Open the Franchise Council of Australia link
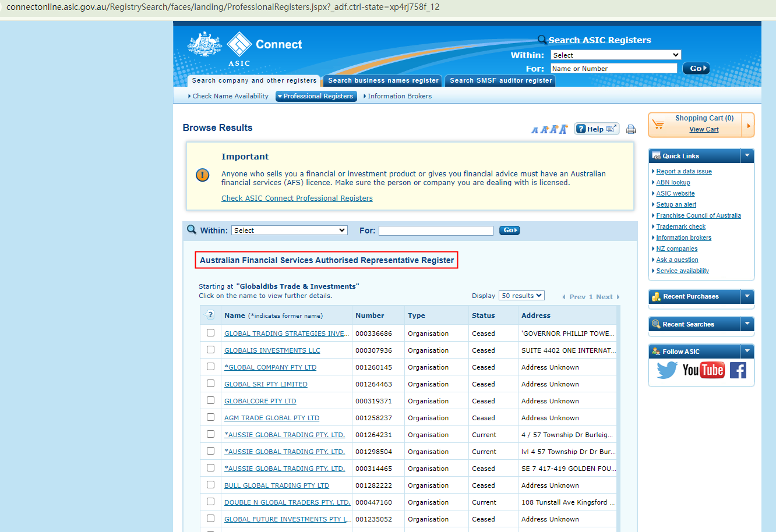The width and height of the screenshot is (776, 532). point(699,215)
